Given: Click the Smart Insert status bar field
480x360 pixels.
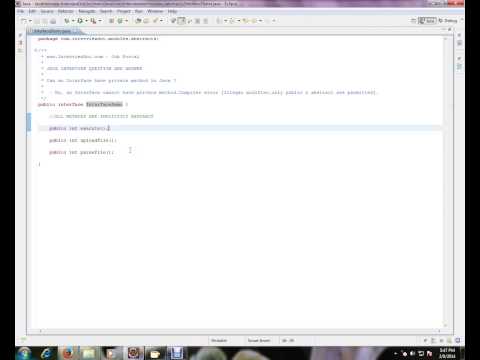Looking at the screenshot, I should (259, 340).
